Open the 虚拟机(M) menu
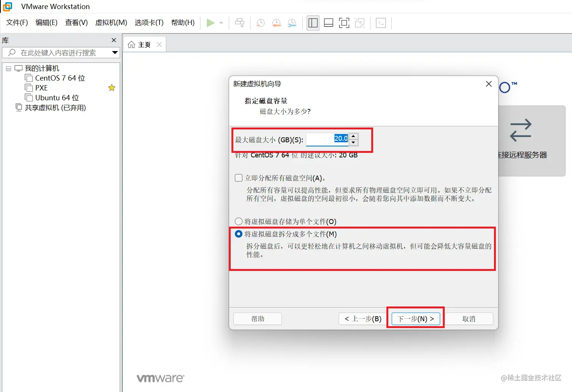This screenshot has width=572, height=392. pos(111,23)
